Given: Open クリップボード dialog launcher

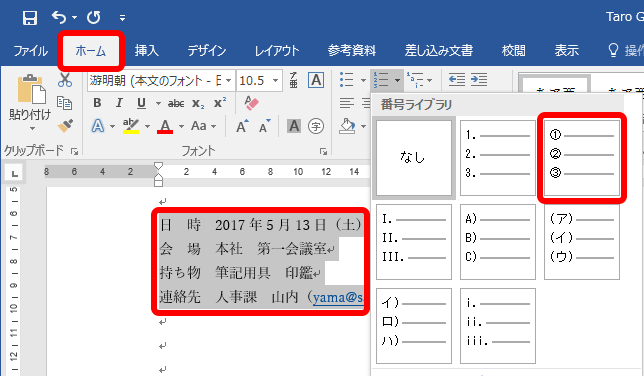Looking at the screenshot, I should click(x=74, y=151).
